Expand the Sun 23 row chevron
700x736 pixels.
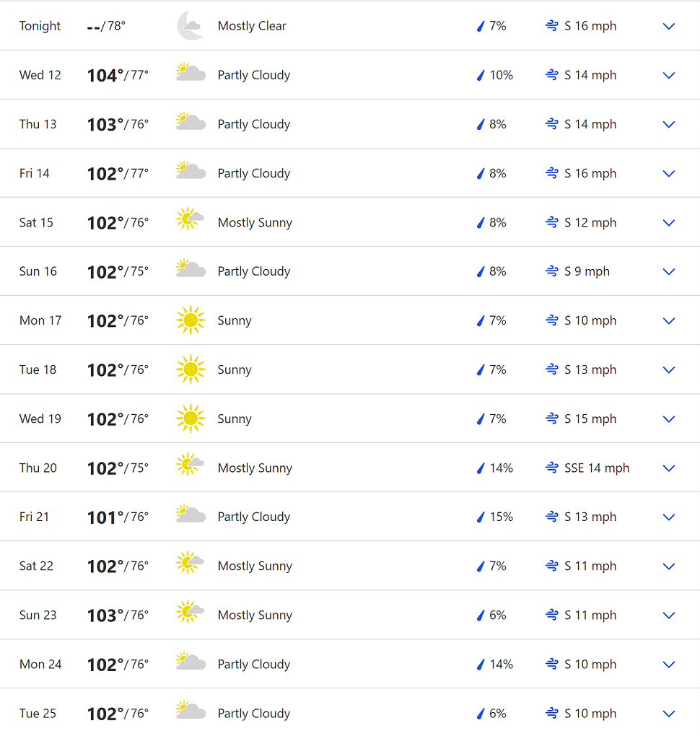(x=668, y=615)
